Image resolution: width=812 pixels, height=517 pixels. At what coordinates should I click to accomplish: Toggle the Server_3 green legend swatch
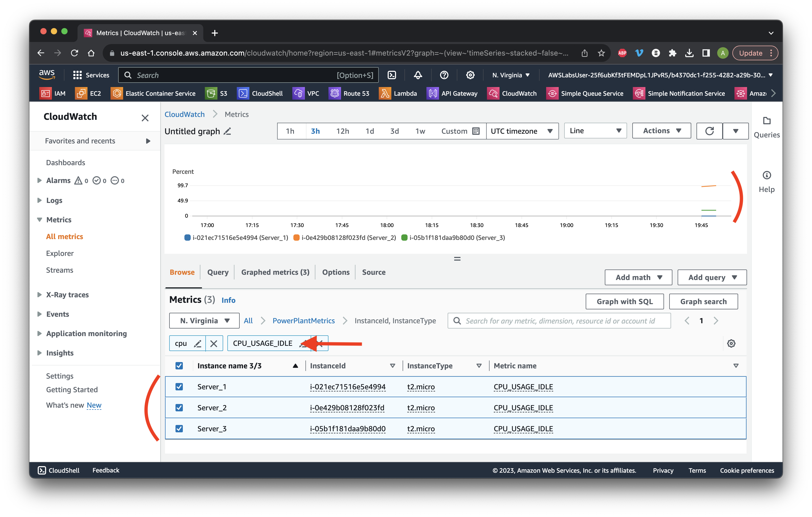point(404,238)
